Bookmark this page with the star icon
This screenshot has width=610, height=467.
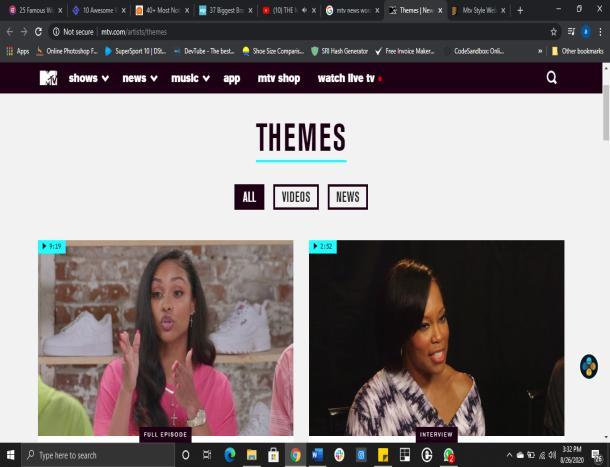554,32
